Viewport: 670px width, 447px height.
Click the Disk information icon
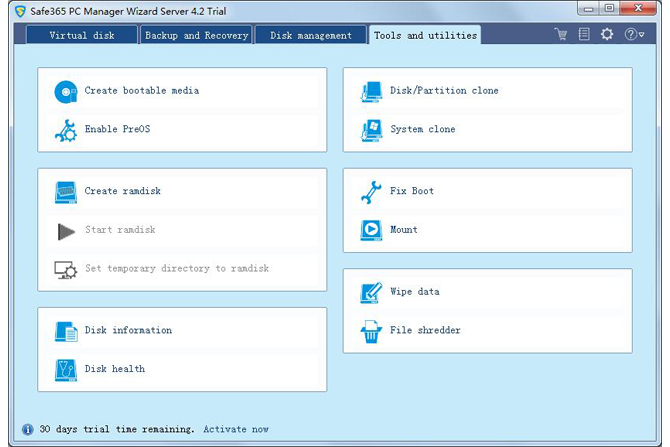pos(66,331)
